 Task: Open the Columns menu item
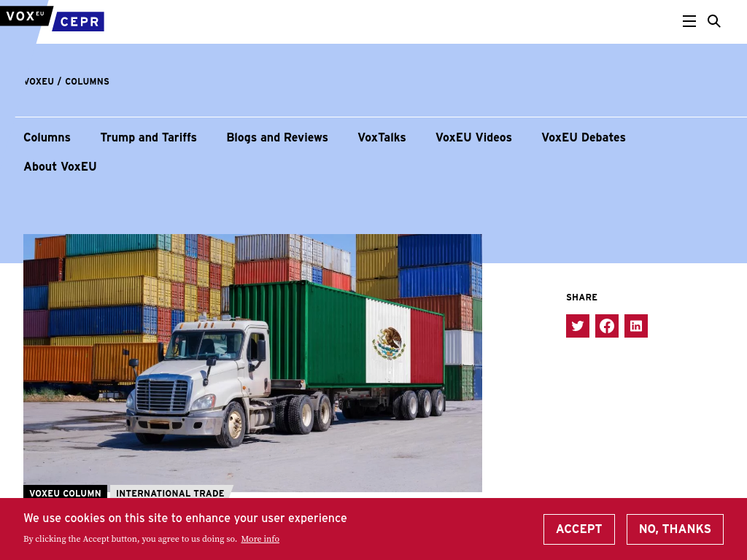pos(47,137)
